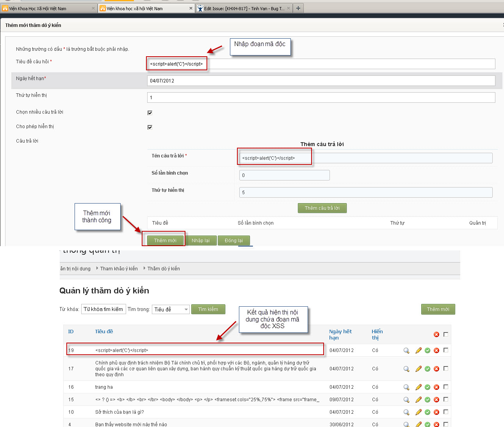Viewport: 504px width, 427px height.
Task: Click the 'Đóng lại' button
Action: pos(233,241)
